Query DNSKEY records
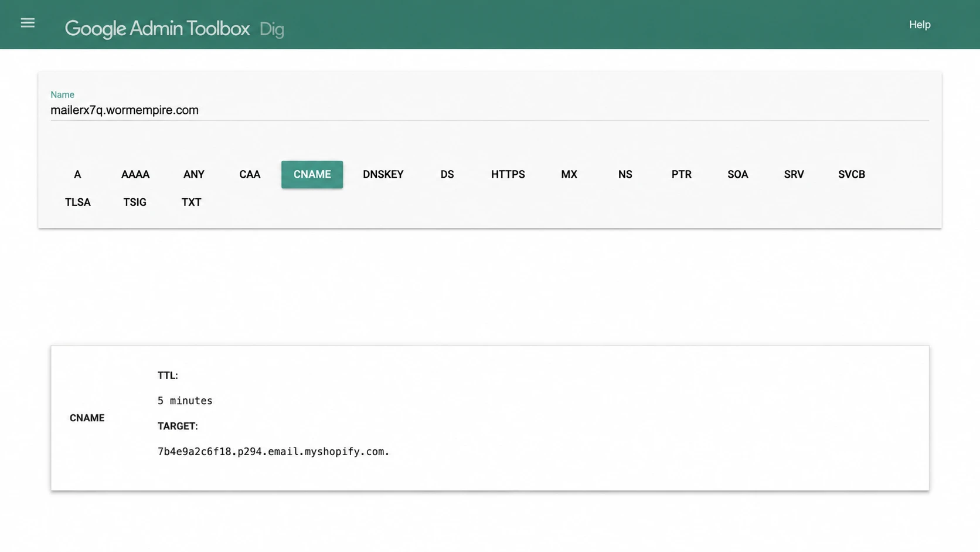Image resolution: width=980 pixels, height=552 pixels. click(383, 174)
